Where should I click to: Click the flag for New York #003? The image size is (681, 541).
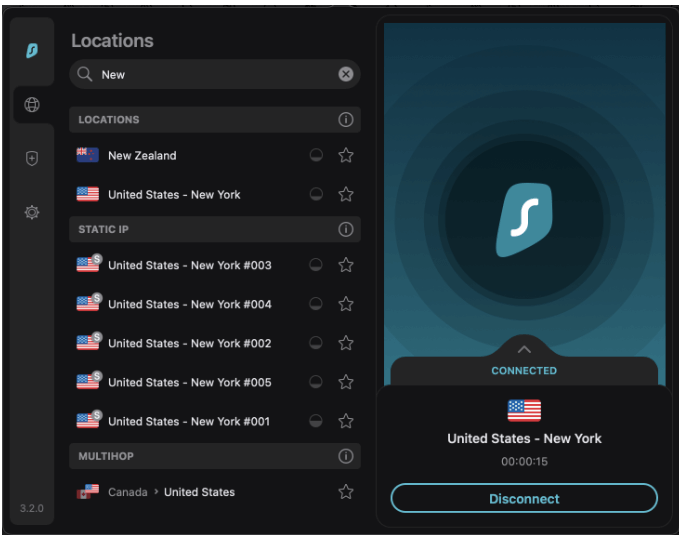click(89, 263)
